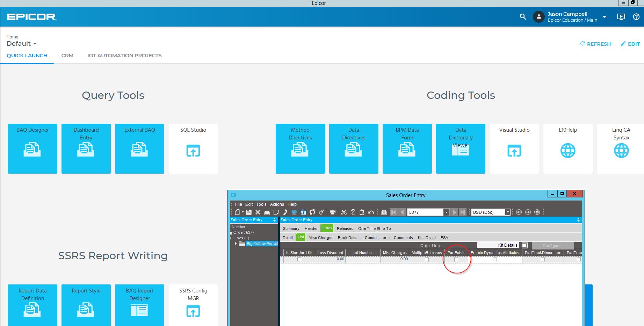The image size is (644, 326).
Task: Launch the BAQ Designer tile
Action: pos(32,148)
